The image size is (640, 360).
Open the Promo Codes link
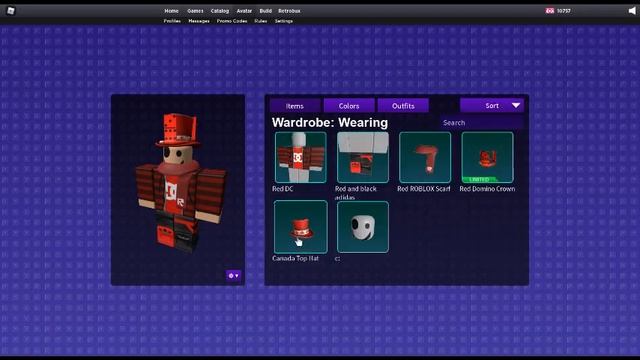point(232,21)
